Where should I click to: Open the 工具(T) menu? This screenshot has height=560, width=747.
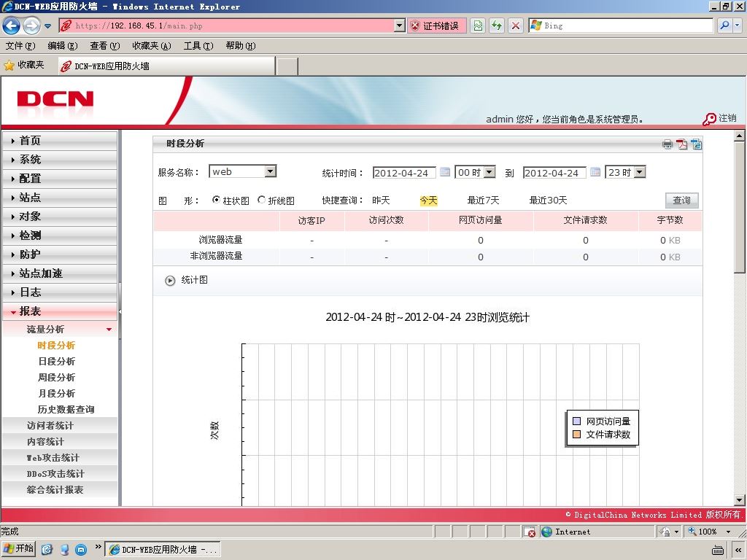[x=198, y=46]
